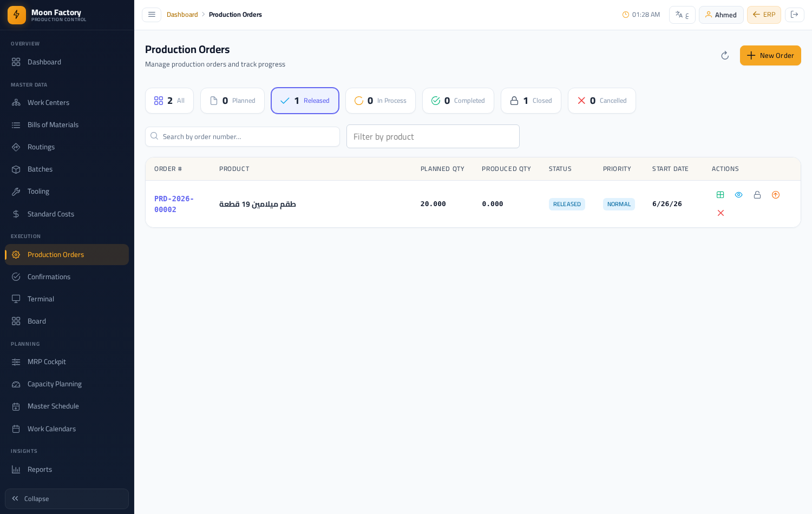Click the orange up-arrow circle action icon
The image size is (812, 514).
[x=776, y=195]
